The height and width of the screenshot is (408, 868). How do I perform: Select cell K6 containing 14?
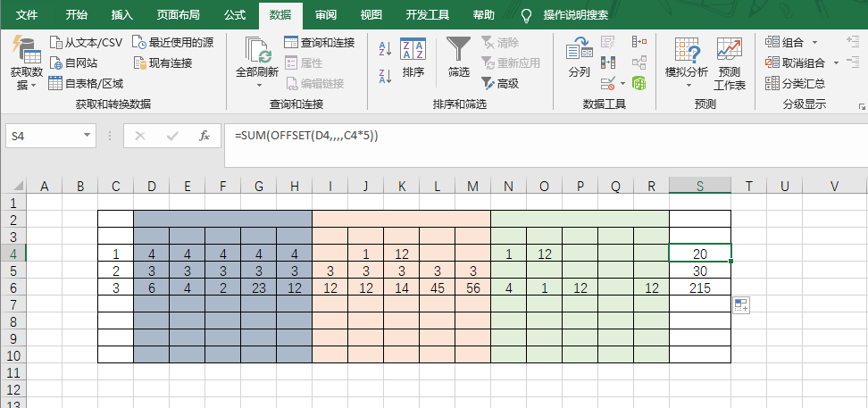click(401, 287)
